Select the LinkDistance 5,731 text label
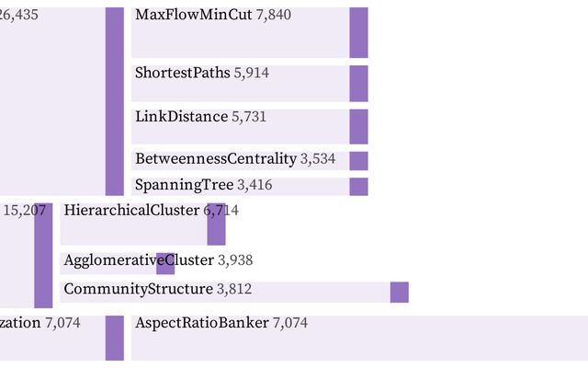This screenshot has height=368, width=588. (200, 117)
